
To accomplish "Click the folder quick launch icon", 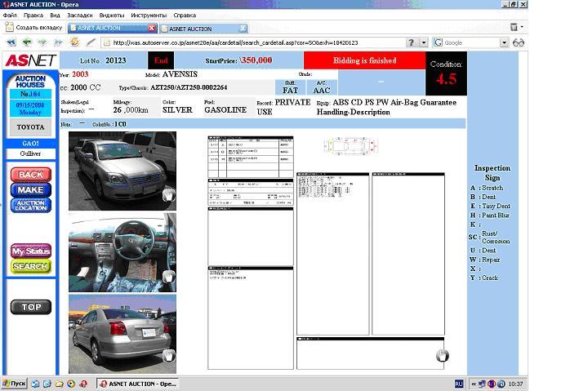I will point(60,384).
